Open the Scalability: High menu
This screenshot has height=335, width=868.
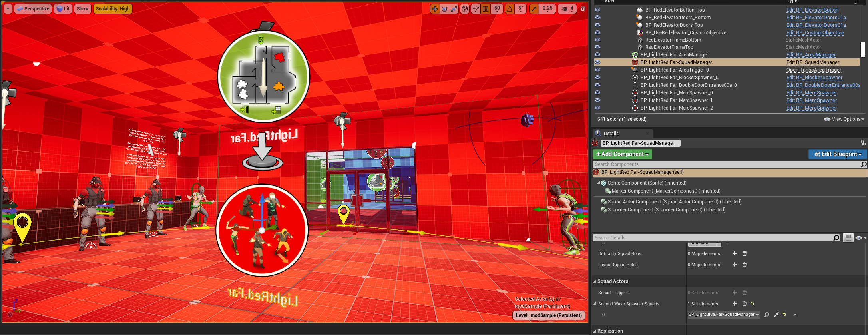[113, 9]
